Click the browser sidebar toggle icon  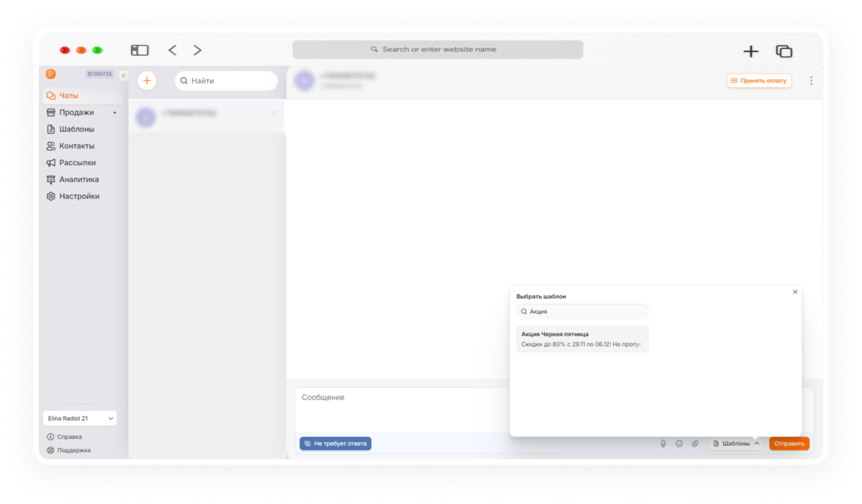pyautogui.click(x=139, y=50)
